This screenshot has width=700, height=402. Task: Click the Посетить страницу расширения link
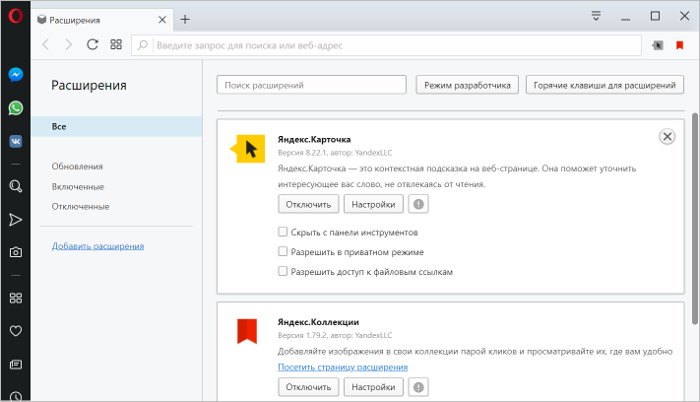(x=342, y=367)
